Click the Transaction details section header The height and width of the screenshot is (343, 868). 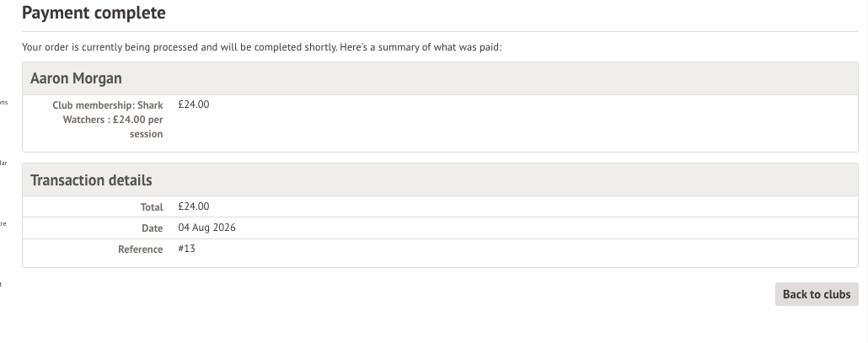point(440,180)
